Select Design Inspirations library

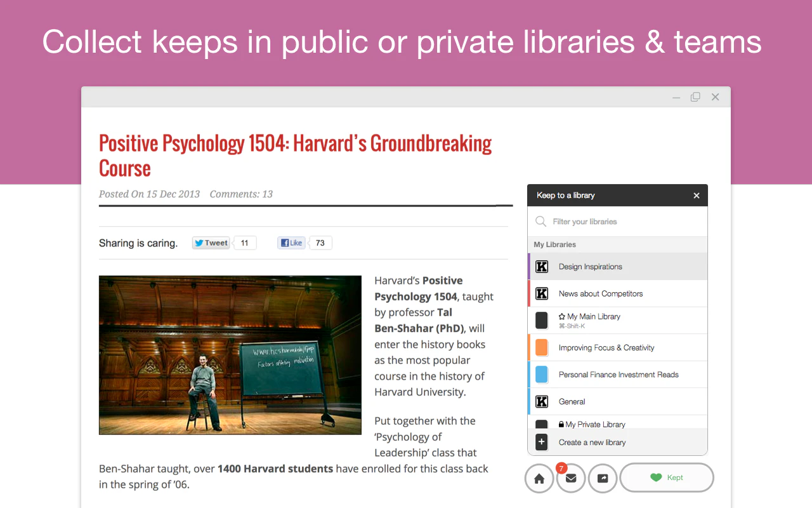point(617,267)
